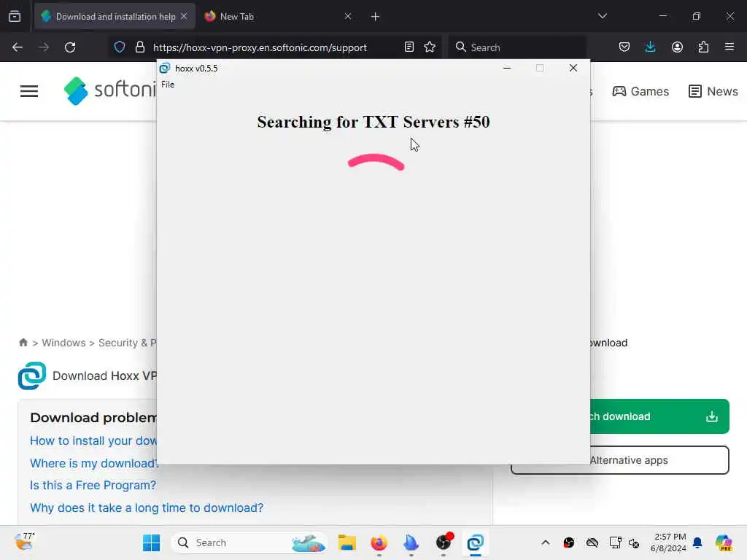The height and width of the screenshot is (560, 747).
Task: Open Windows breadcrumb link
Action: (x=64, y=343)
